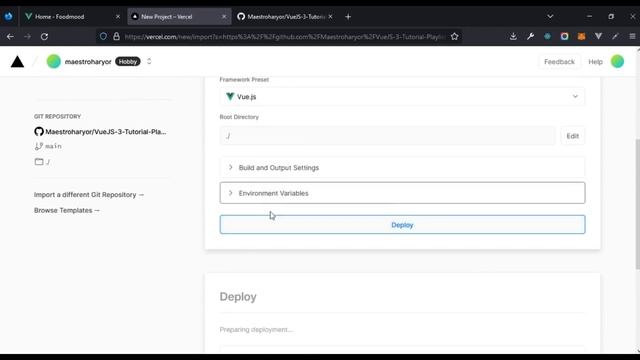Reload the current page
The height and width of the screenshot is (360, 640).
click(x=44, y=37)
